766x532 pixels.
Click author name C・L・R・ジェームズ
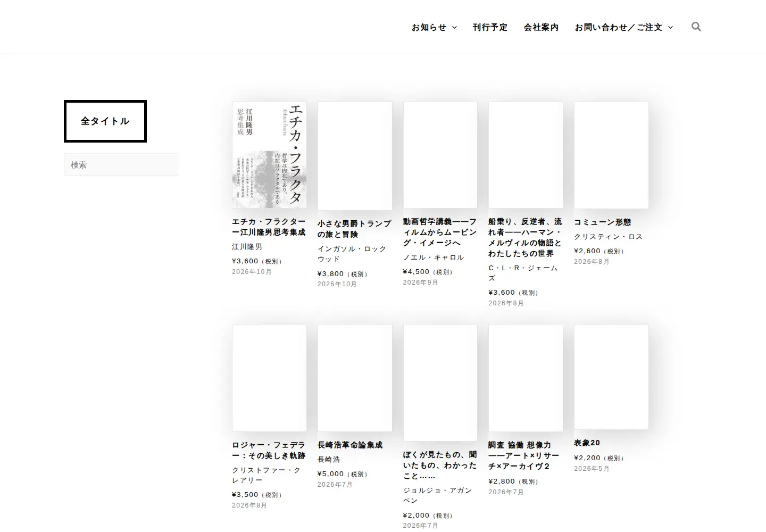[x=523, y=273]
